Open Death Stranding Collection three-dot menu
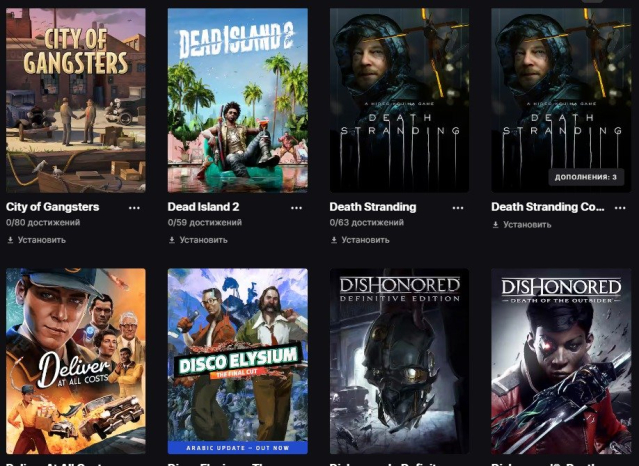Screen dimensions: 639x466 coord(620,208)
